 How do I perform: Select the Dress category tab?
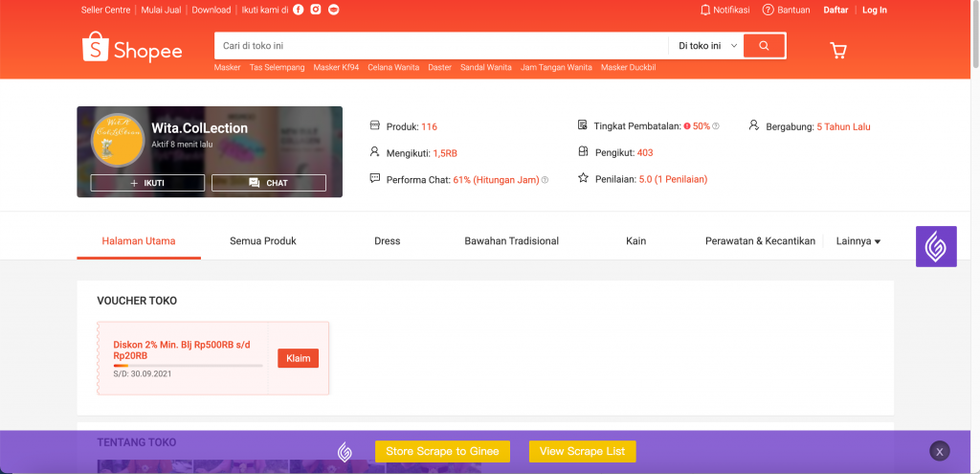388,240
